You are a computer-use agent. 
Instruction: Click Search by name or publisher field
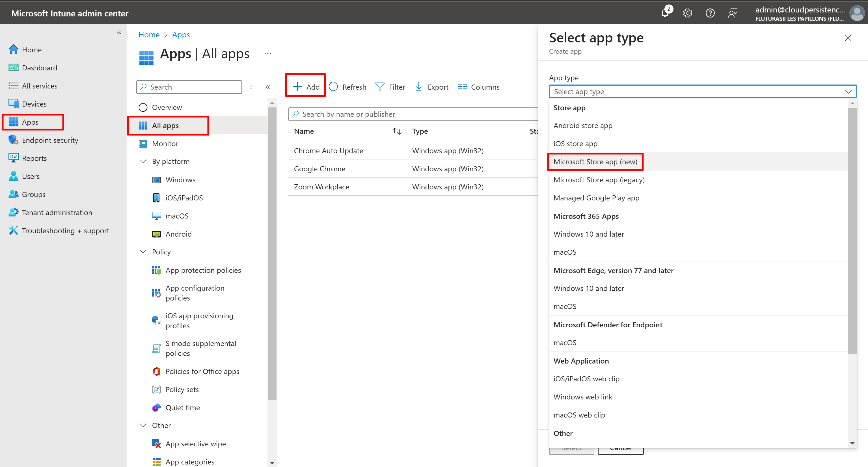[x=413, y=114]
